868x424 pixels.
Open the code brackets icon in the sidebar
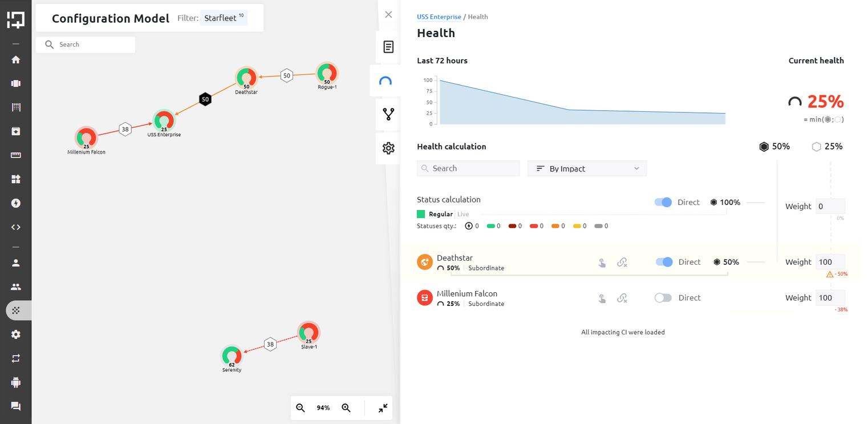pyautogui.click(x=16, y=227)
